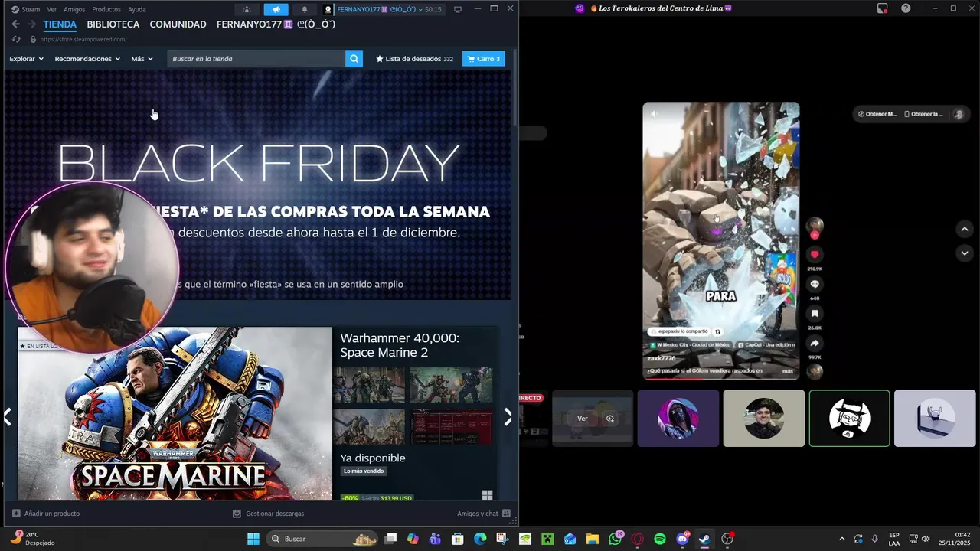Viewport: 980px width, 551px height.
Task: Go to previous TikTok video with up chevron
Action: tap(965, 229)
